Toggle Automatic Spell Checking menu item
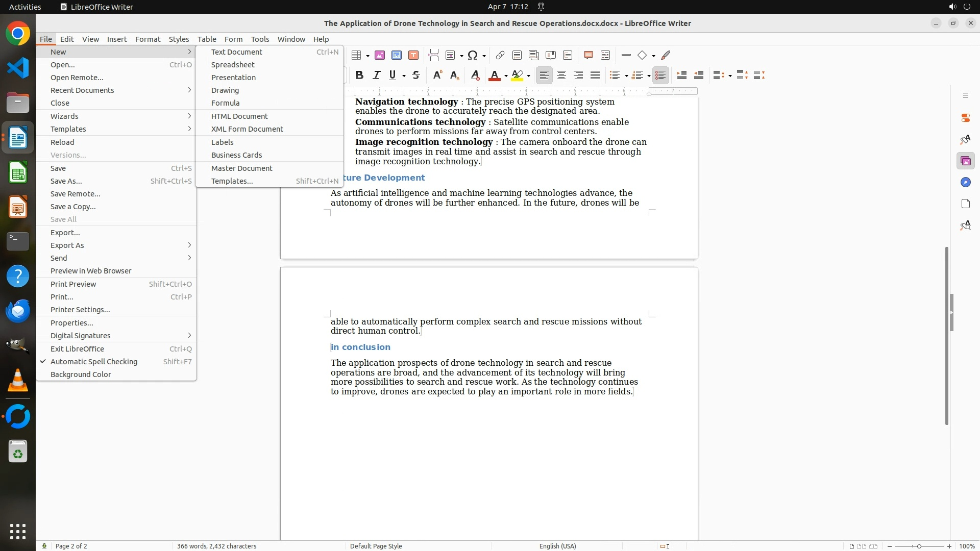 click(94, 362)
